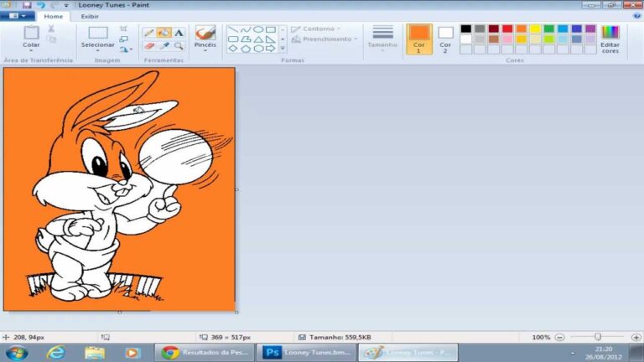
Task: Select the Color picker eyedropper tool
Action: point(164,46)
